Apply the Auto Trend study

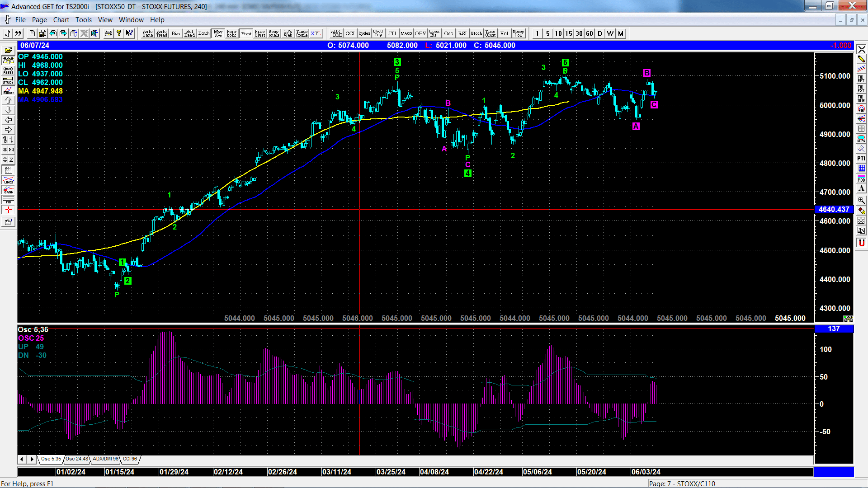(x=162, y=33)
